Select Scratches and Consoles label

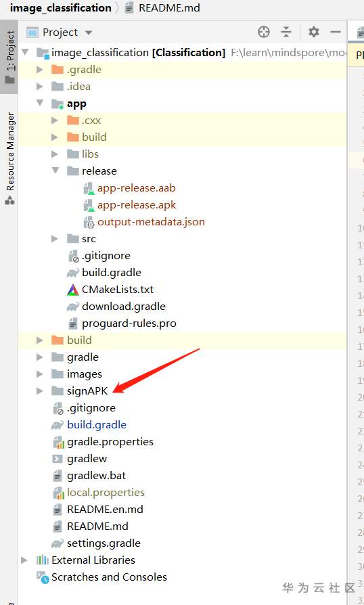pos(109,577)
